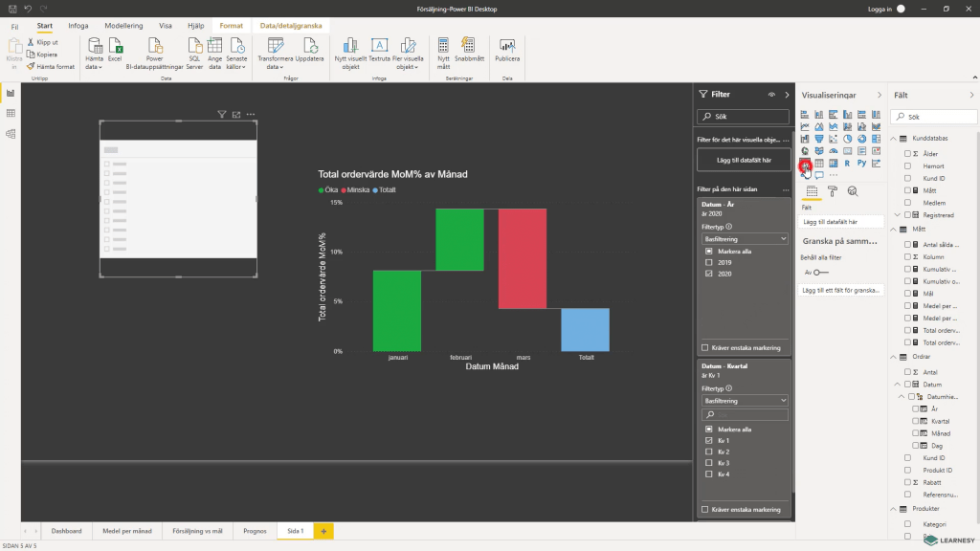Image resolution: width=980 pixels, height=551 pixels.
Task: Insert a Textruta text box
Action: pyautogui.click(x=379, y=46)
